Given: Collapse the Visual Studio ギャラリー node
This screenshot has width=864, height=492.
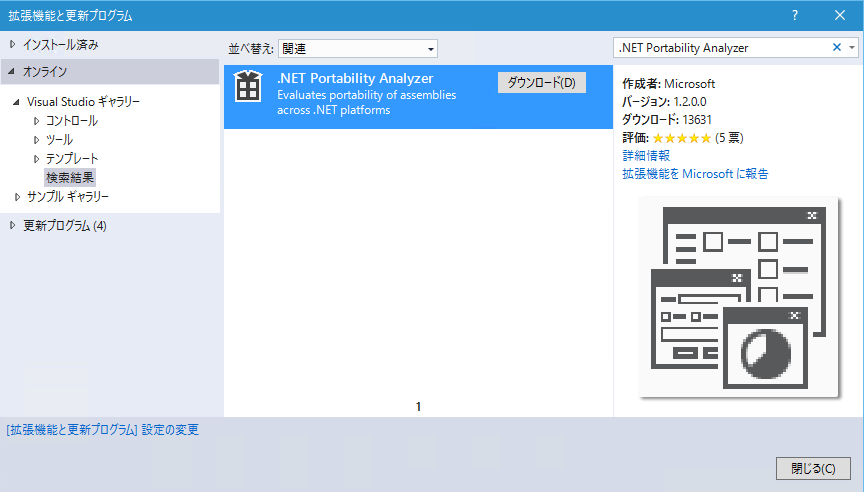Looking at the screenshot, I should pyautogui.click(x=16, y=102).
